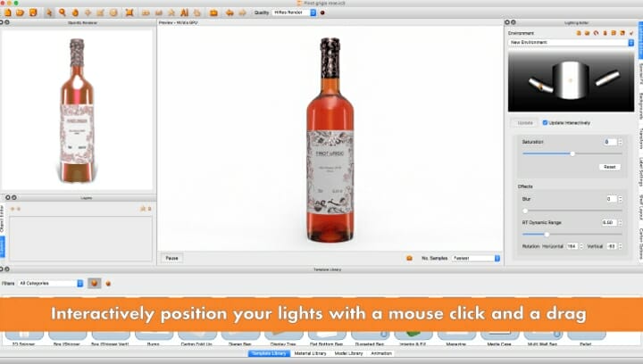Screen dimensions: 643x364
Task: Click the orange sphere filter button in Template Library
Action: coord(95,283)
